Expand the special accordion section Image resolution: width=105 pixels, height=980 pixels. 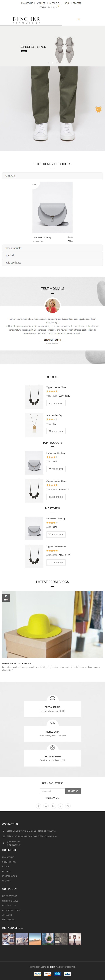tap(52, 255)
